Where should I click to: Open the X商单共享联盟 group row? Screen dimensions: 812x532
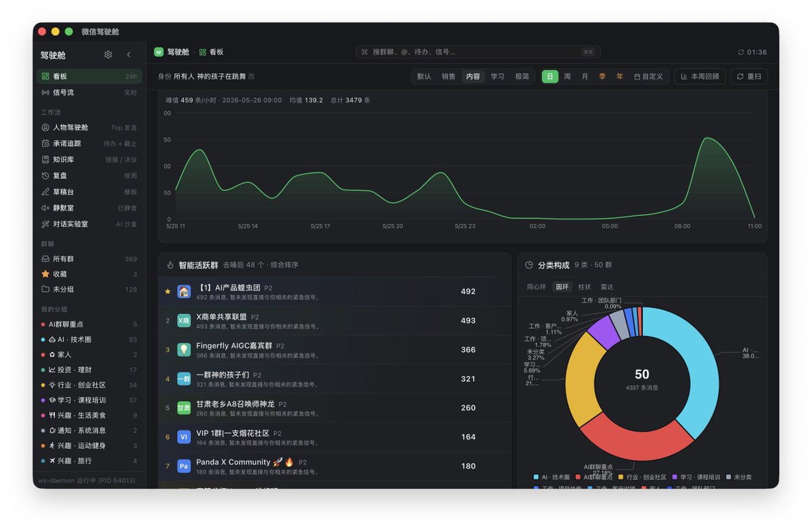334,321
